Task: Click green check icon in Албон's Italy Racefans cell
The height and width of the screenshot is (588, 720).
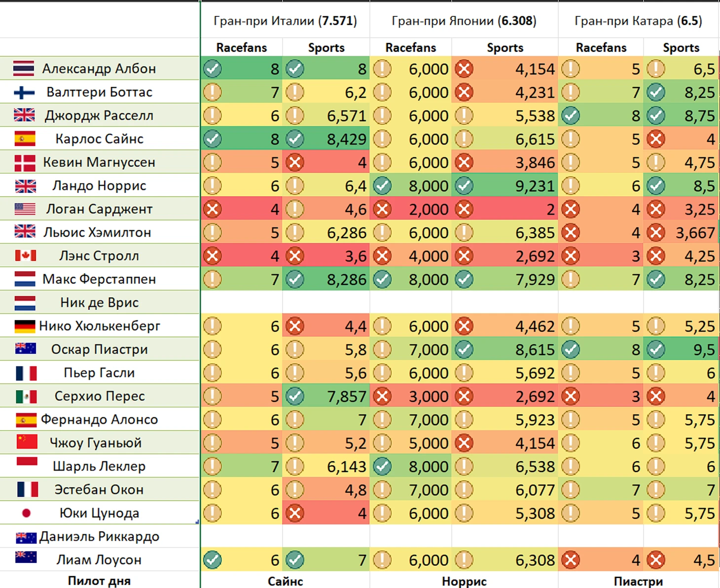Action: tap(213, 69)
